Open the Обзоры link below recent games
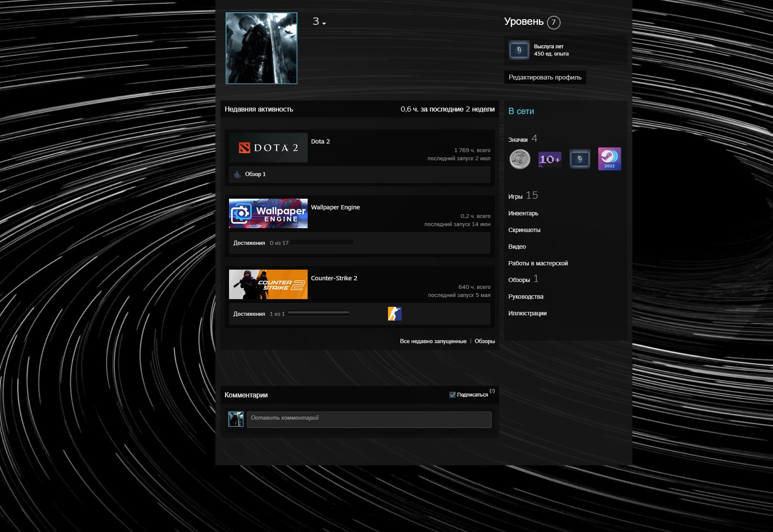773x532 pixels. 485,341
